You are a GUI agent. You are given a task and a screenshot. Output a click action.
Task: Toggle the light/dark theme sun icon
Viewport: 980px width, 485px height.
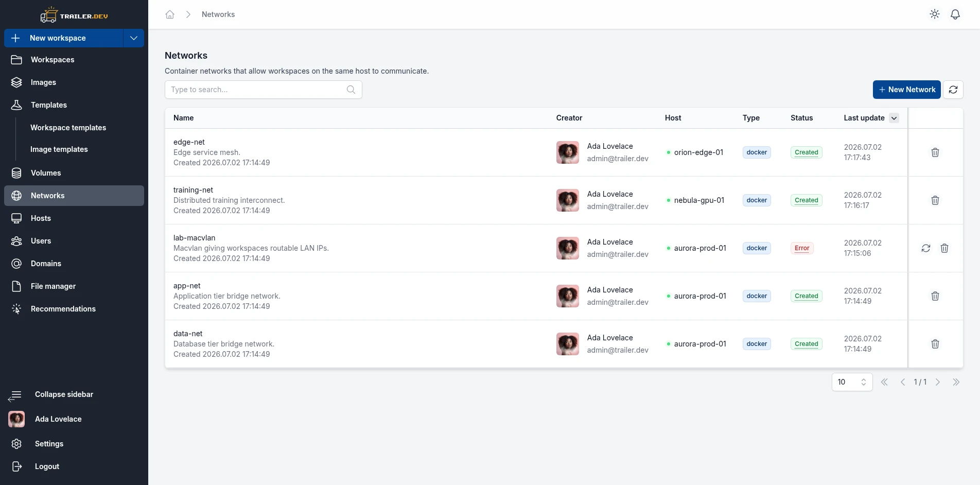(x=935, y=14)
